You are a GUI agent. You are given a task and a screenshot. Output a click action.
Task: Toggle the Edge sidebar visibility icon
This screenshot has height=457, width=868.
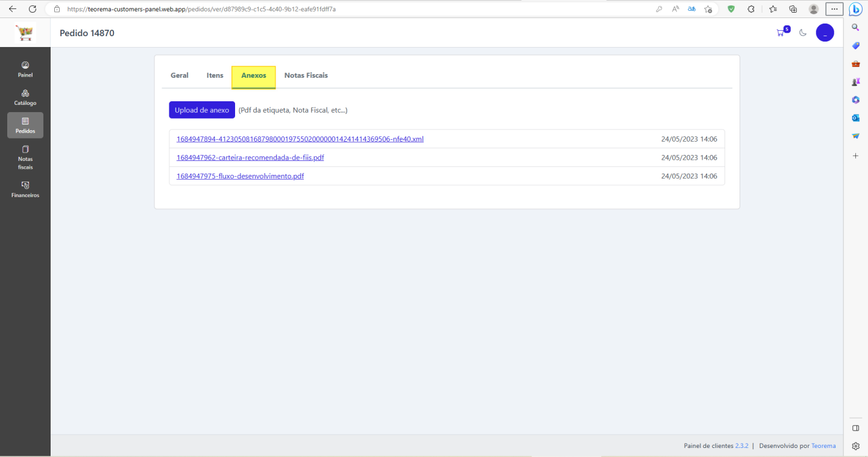(x=855, y=428)
